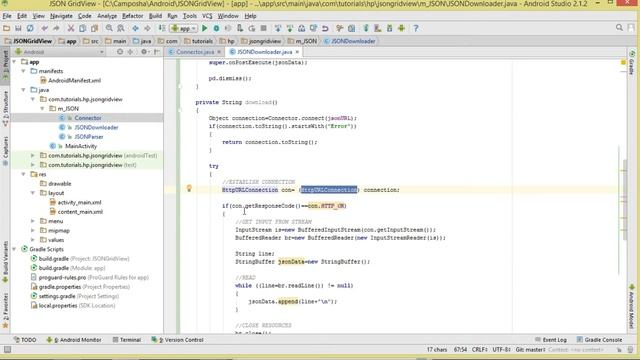Click the Debug app bug icon
640x360 pixels.
point(216,28)
